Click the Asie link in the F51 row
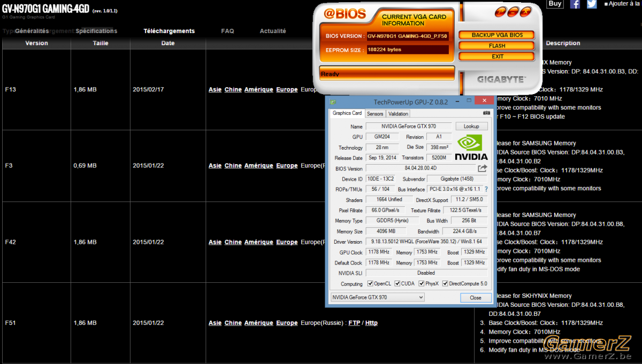This screenshot has height=364, width=642. coord(215,323)
